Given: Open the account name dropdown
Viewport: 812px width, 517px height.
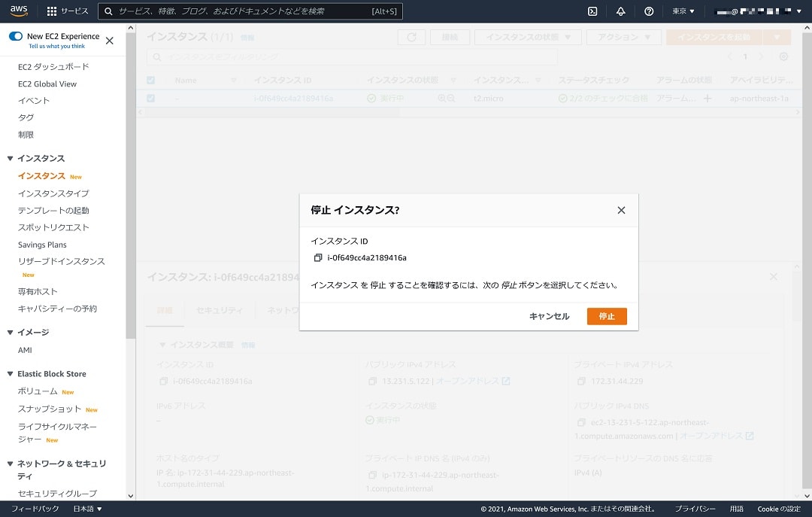Looking at the screenshot, I should (759, 11).
